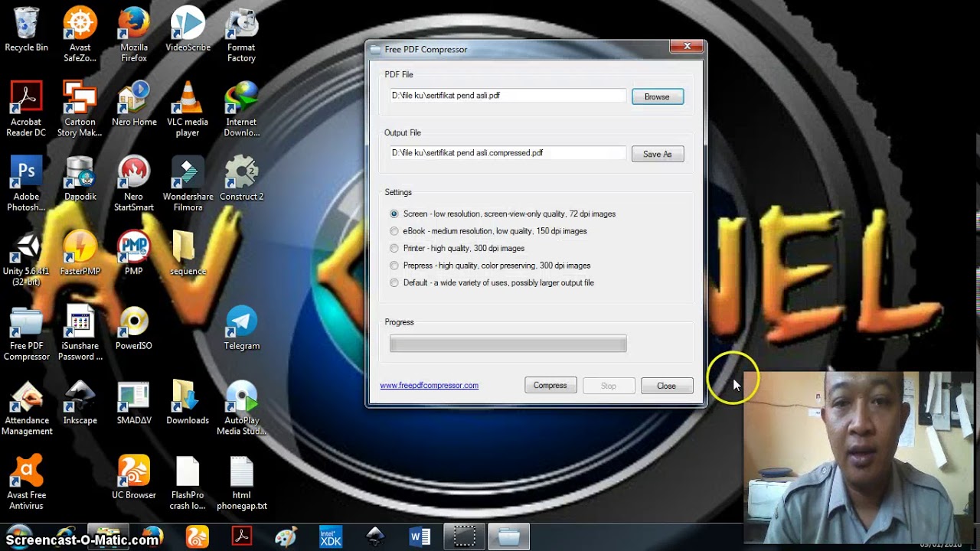Click the compression progress bar
980x551 pixels.
[508, 344]
